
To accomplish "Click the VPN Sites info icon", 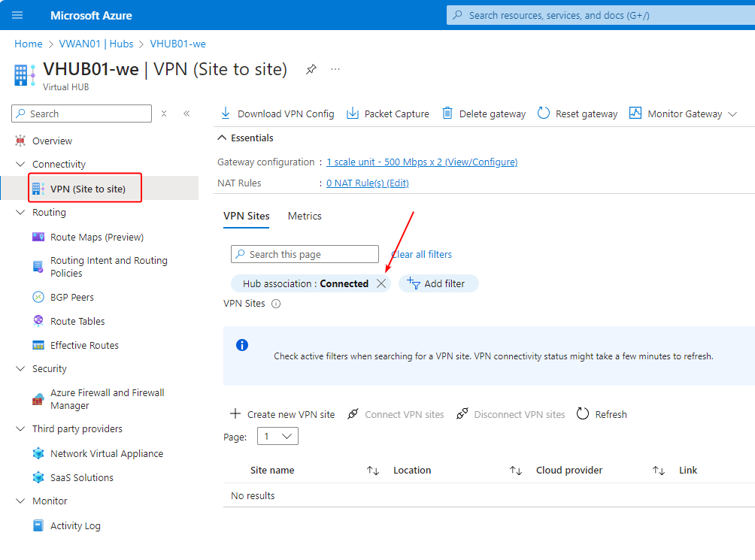I will pos(276,304).
